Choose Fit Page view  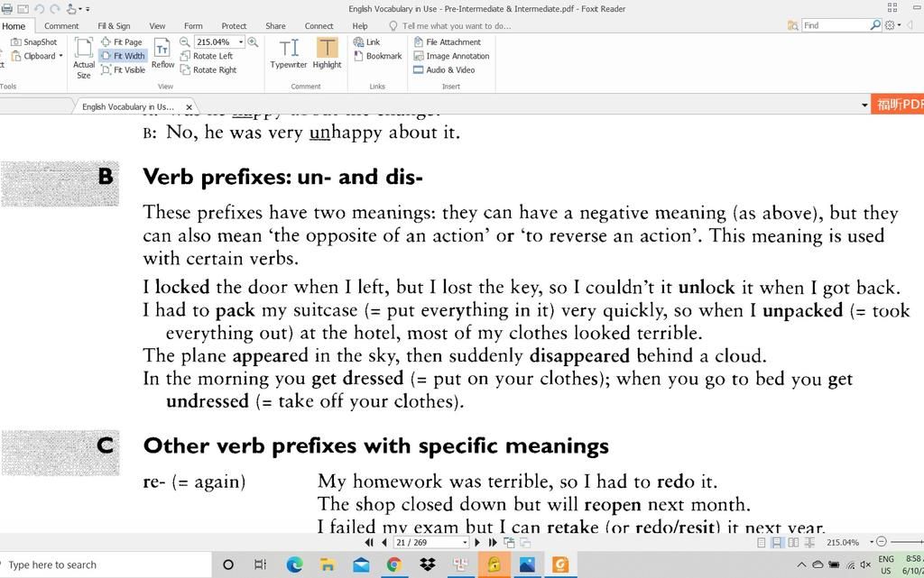(x=122, y=41)
